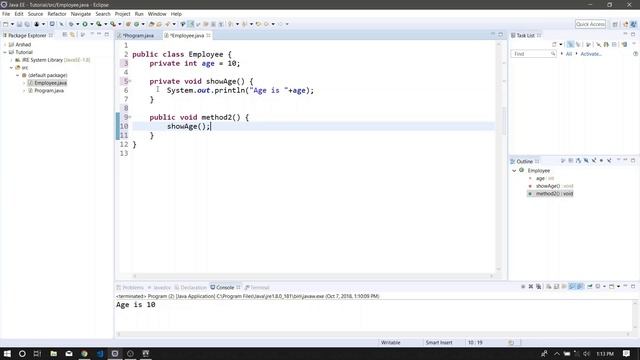The image size is (640, 360).
Task: Click the New Java Class toolbar icon
Action: (x=136, y=24)
